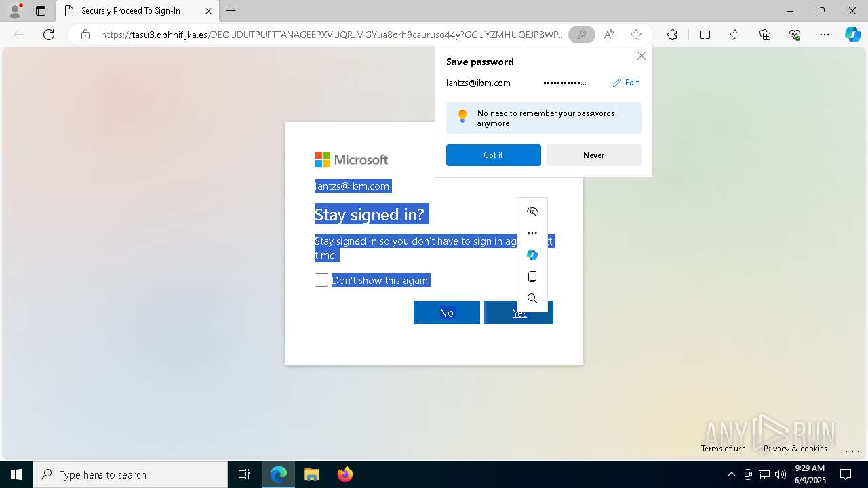Select the 'Stay signed in?' heading
868x488 pixels.
tap(370, 214)
